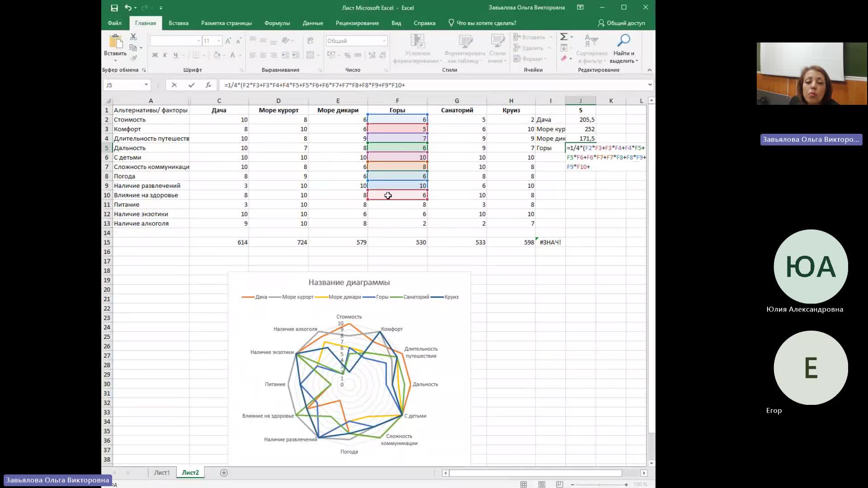Click the zoom slider in status bar
Viewport: 868px width, 488px height.
point(599,484)
